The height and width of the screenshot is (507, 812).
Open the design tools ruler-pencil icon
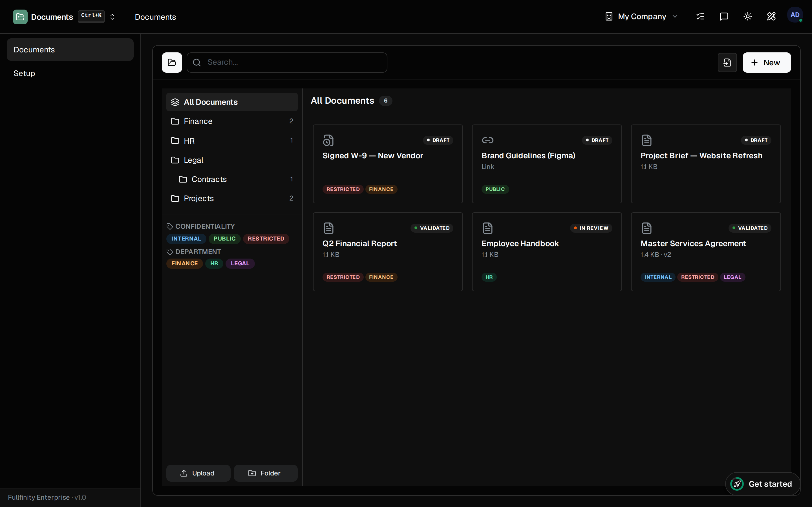click(x=771, y=16)
